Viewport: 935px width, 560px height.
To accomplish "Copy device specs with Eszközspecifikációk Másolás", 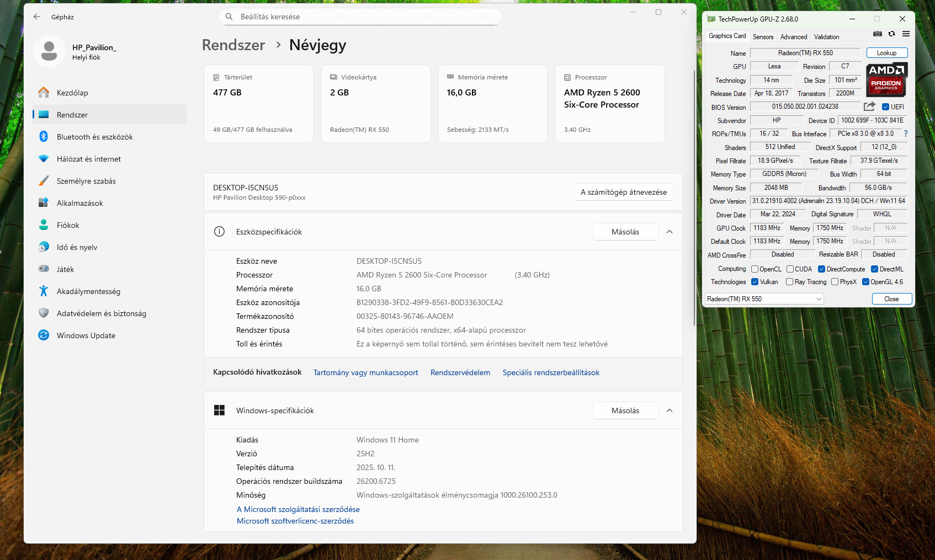I will pos(625,232).
